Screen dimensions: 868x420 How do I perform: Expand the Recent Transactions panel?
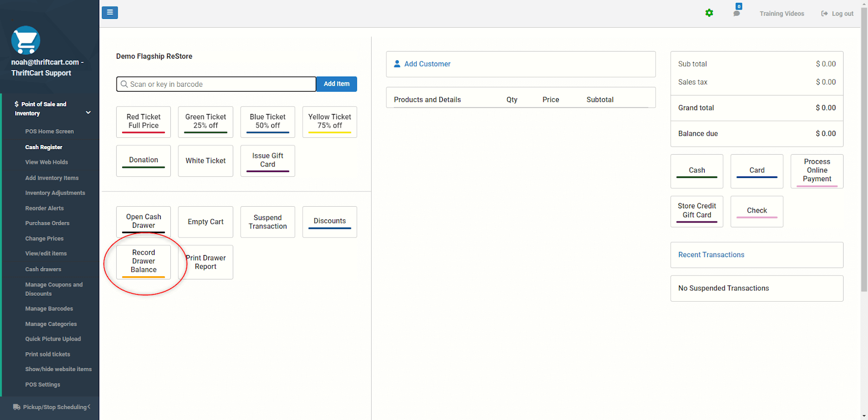pyautogui.click(x=756, y=255)
